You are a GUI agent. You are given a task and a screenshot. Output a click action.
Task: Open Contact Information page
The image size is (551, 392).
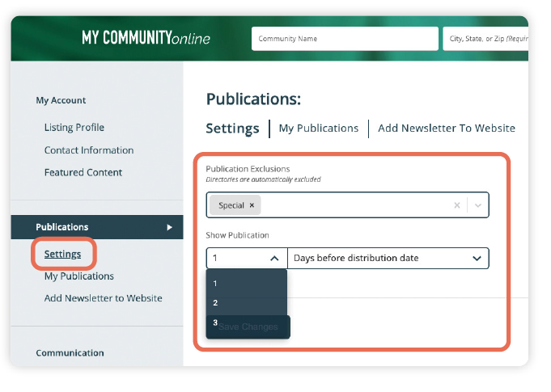(x=89, y=150)
